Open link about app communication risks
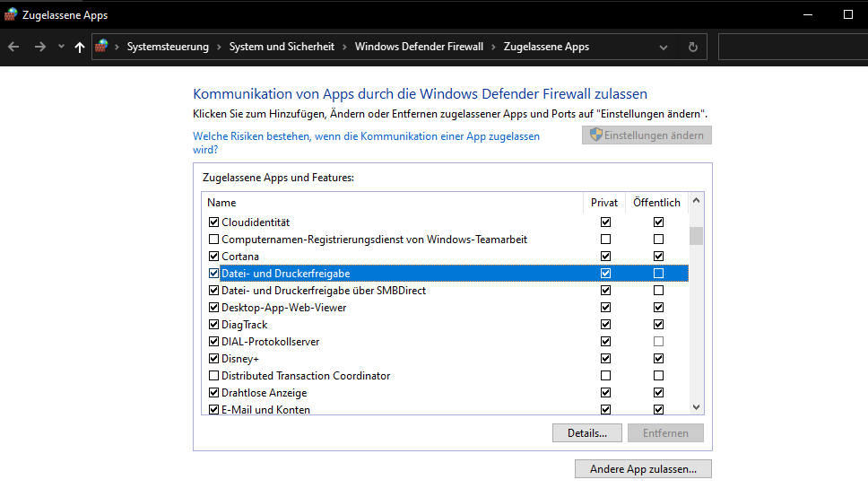This screenshot has height=497, width=868. pos(366,143)
